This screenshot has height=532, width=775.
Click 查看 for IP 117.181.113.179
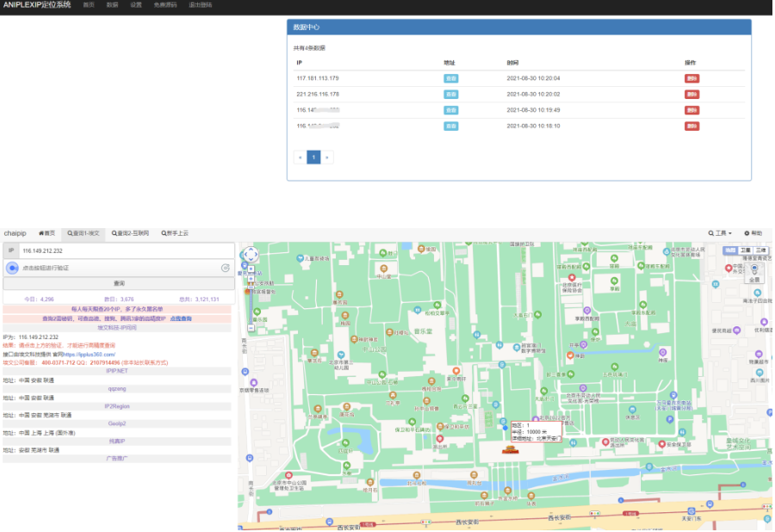450,78
